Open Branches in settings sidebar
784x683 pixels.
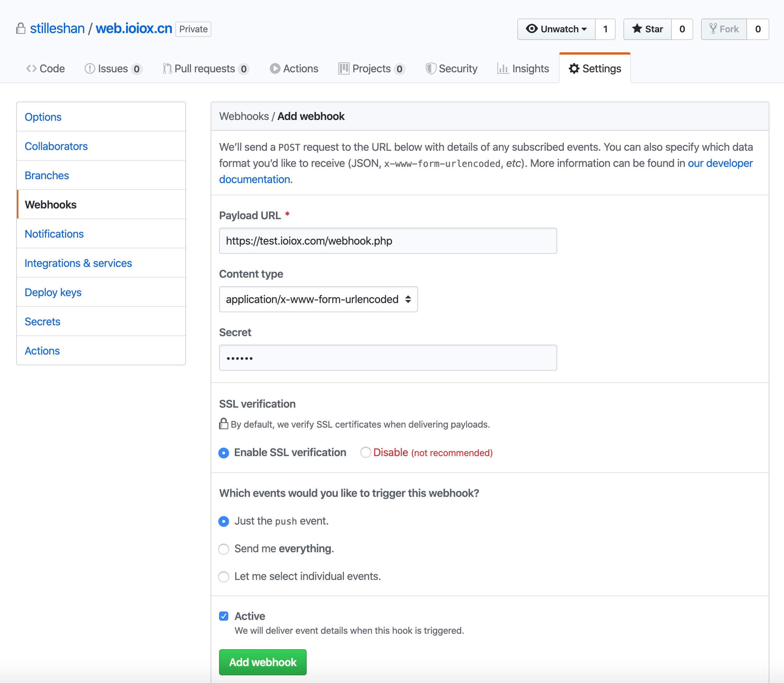101,175
